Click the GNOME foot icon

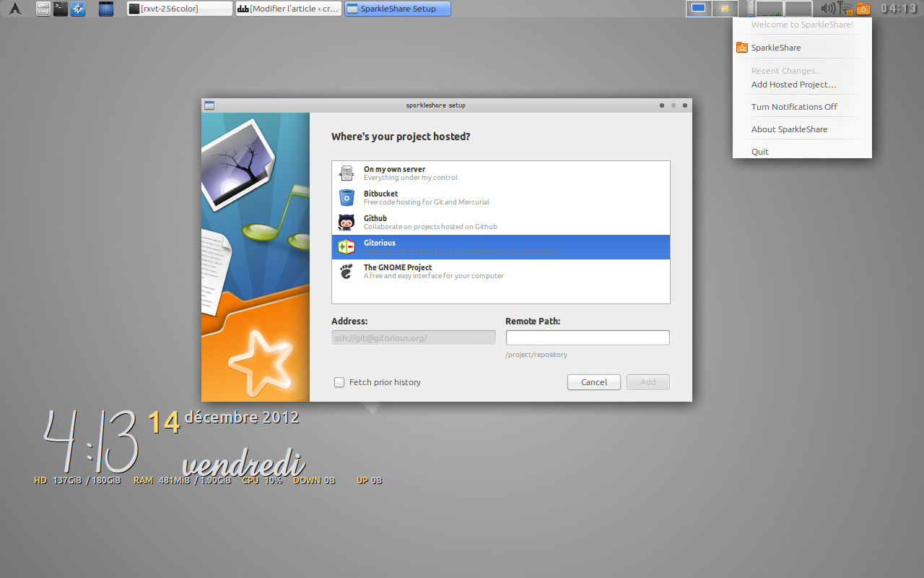click(346, 272)
